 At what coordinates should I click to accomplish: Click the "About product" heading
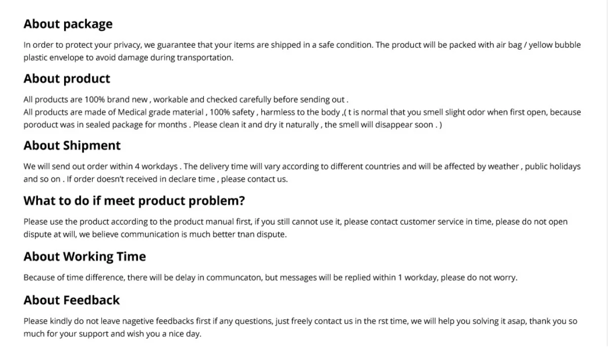click(x=67, y=79)
